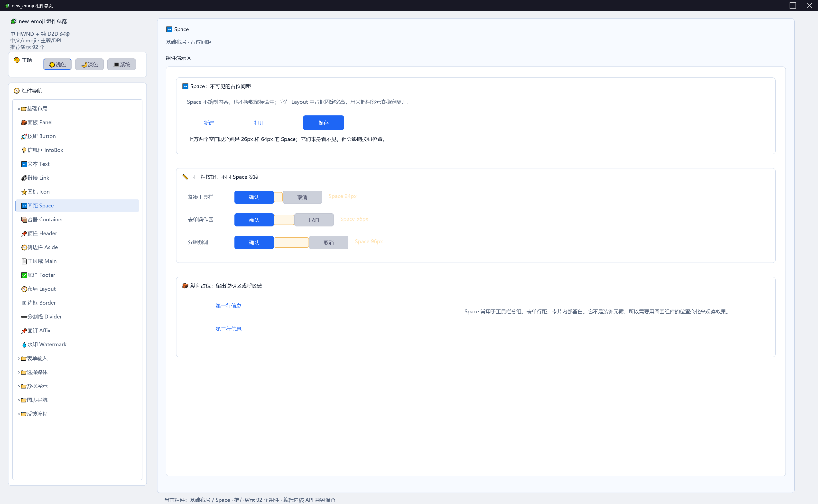Image resolution: width=818 pixels, height=504 pixels.
Task: Click the 组件演示区 heading text
Action: click(x=179, y=58)
